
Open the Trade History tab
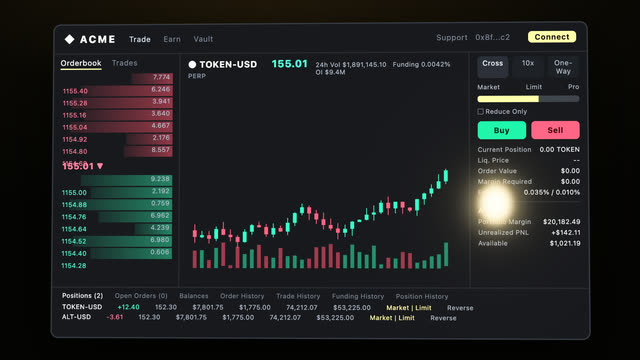298,296
